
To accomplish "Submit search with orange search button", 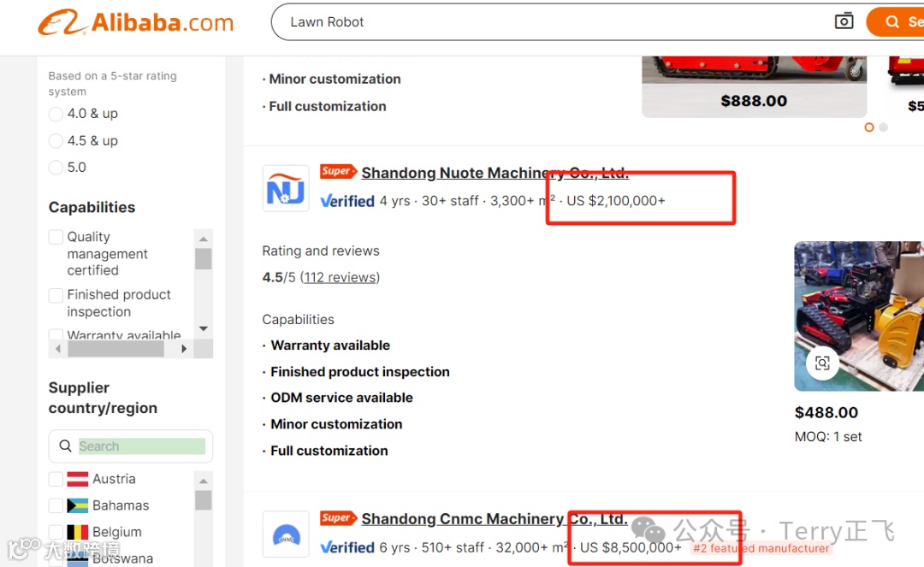I will coord(896,21).
